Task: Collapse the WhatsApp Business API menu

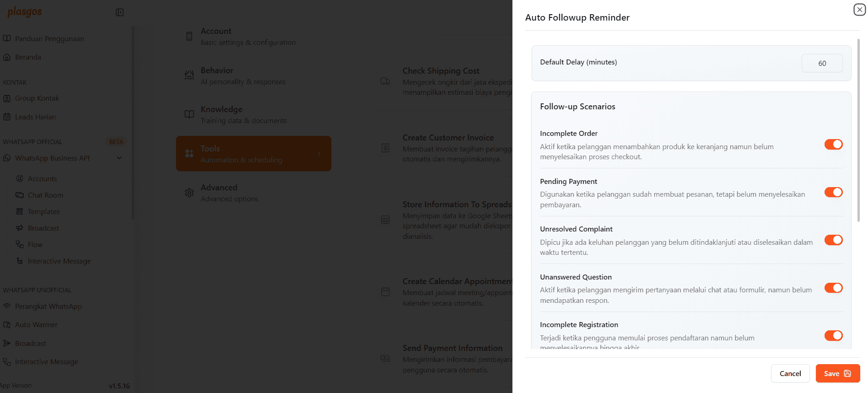Action: click(119, 158)
